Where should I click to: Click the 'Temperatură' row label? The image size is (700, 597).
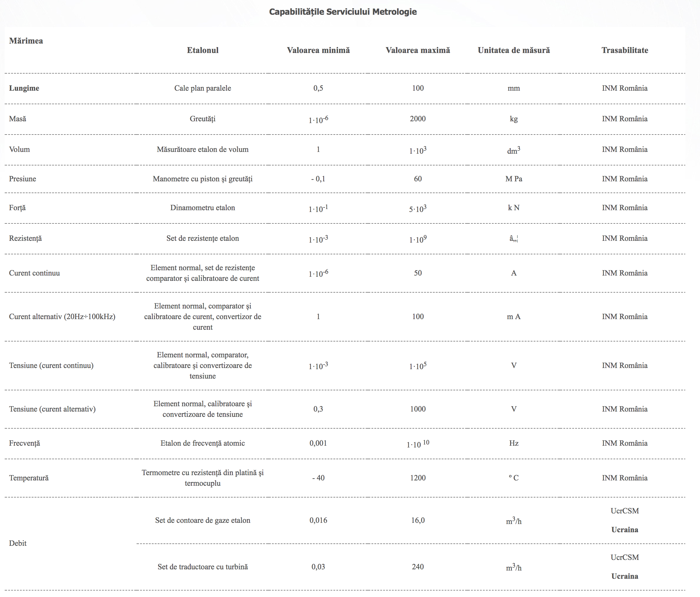point(29,478)
